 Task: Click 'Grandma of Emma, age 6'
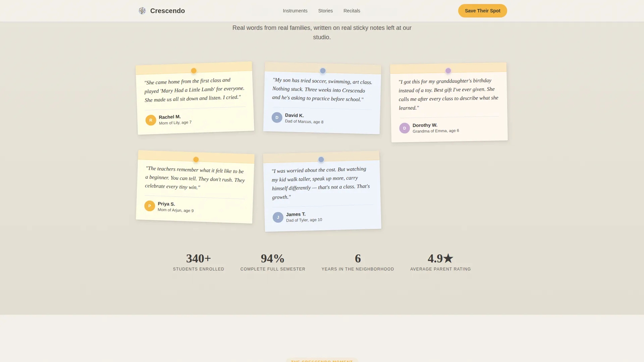tap(436, 131)
